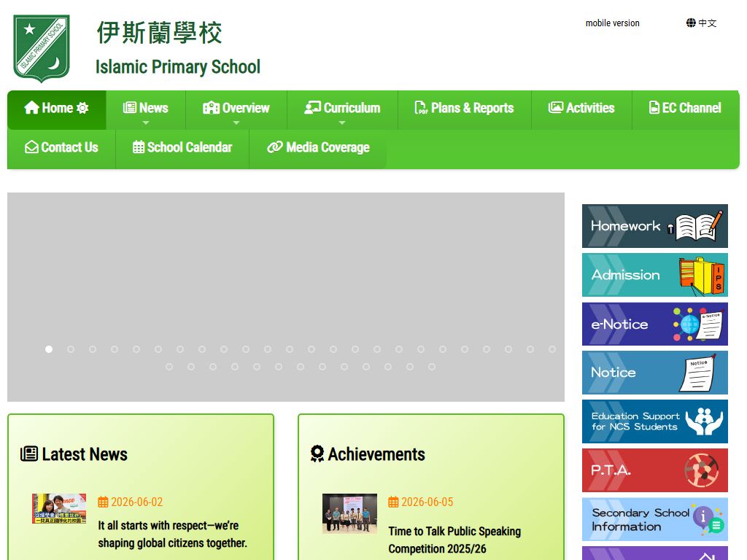Expand the Curriculum dropdown arrow

pos(342,122)
